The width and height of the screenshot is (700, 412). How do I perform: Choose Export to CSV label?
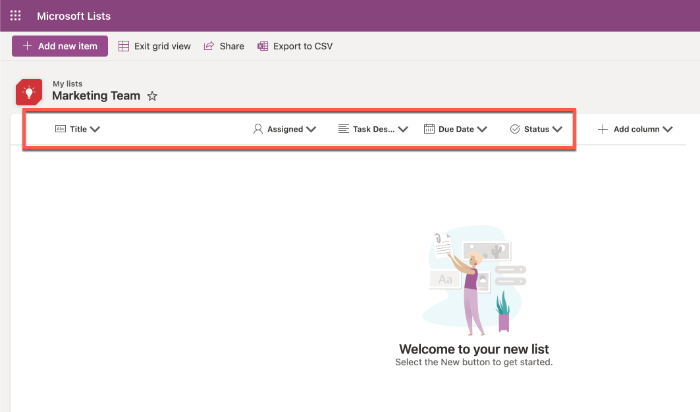(303, 46)
